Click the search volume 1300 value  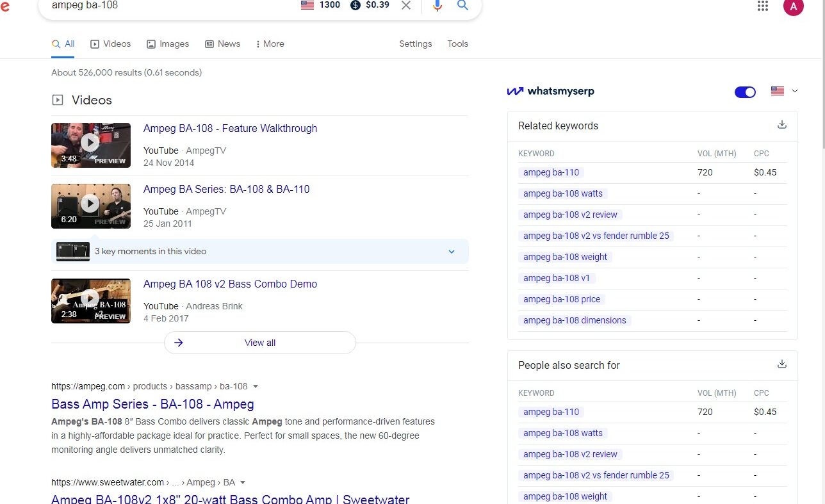coord(330,5)
